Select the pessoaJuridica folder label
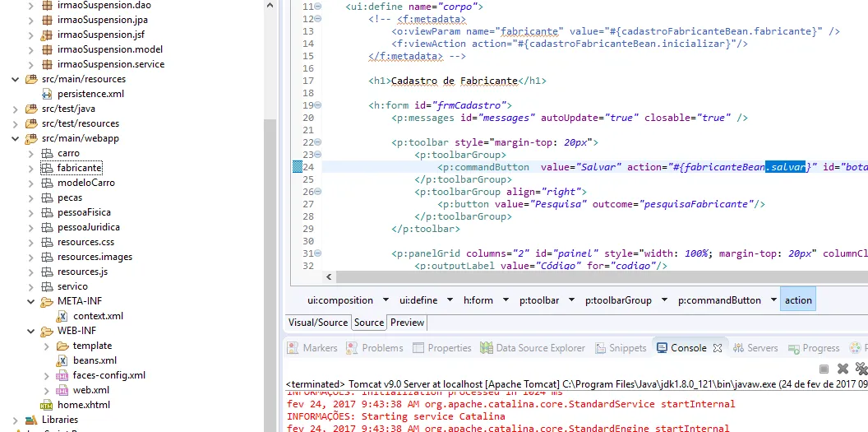 click(x=89, y=227)
